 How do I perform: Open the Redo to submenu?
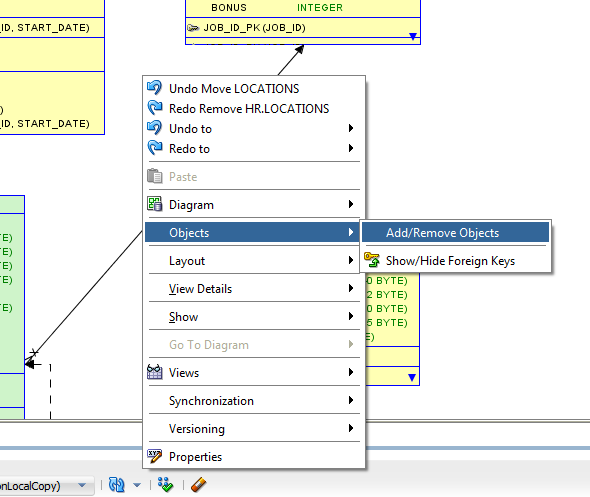254,149
